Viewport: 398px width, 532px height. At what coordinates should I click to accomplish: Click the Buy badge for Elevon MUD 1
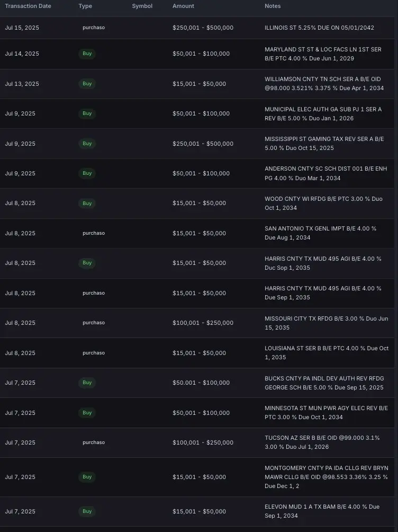coord(87,511)
